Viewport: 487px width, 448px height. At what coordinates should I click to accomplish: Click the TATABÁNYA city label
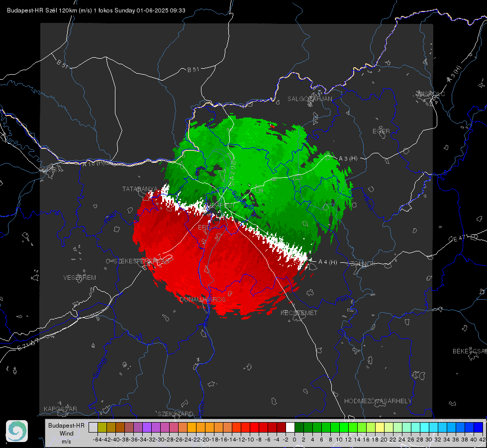click(140, 189)
